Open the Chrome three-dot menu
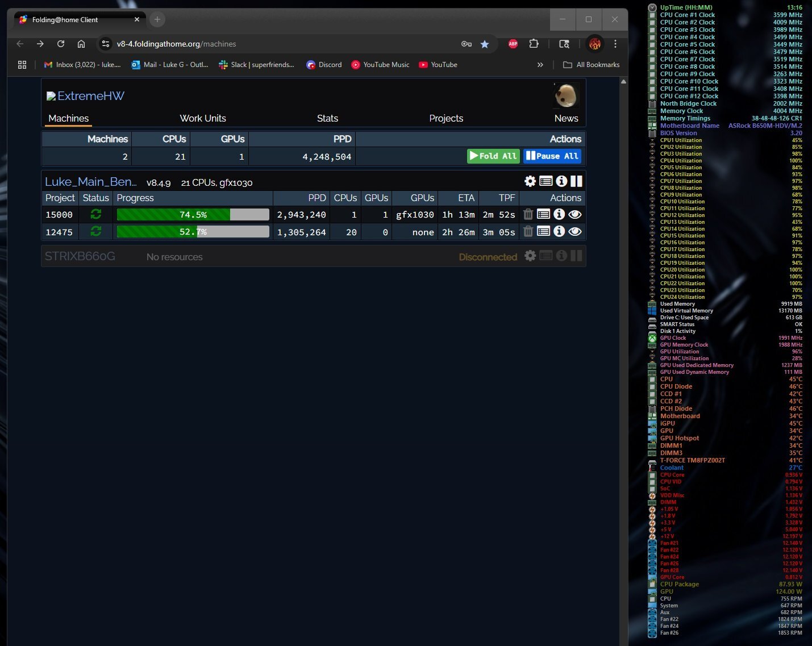Viewport: 812px width, 646px height. 615,44
